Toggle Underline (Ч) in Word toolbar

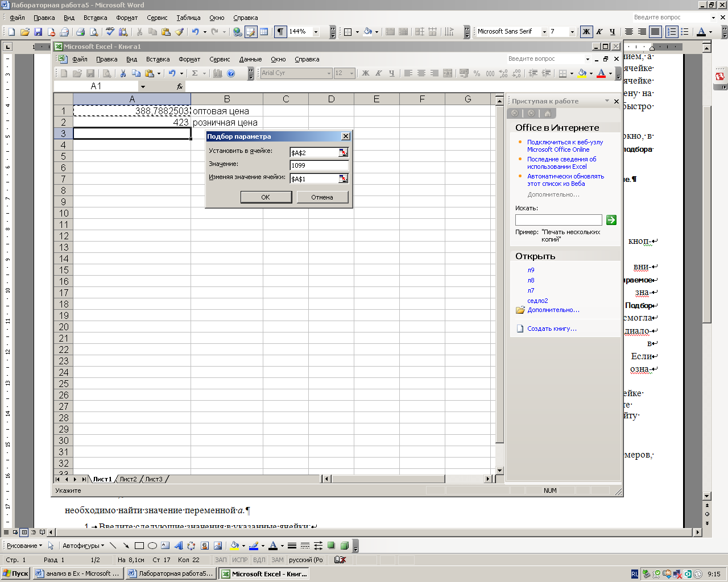[x=613, y=32]
